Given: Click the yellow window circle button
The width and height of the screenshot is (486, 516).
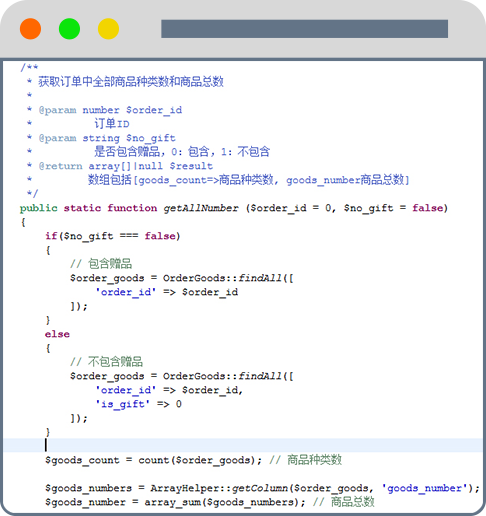Looking at the screenshot, I should 108,29.
